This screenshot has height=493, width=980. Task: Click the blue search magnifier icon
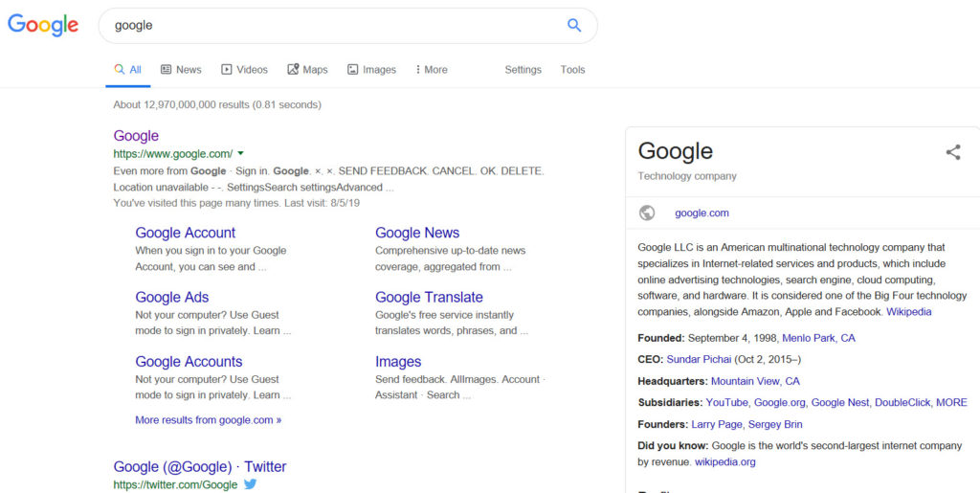point(574,26)
